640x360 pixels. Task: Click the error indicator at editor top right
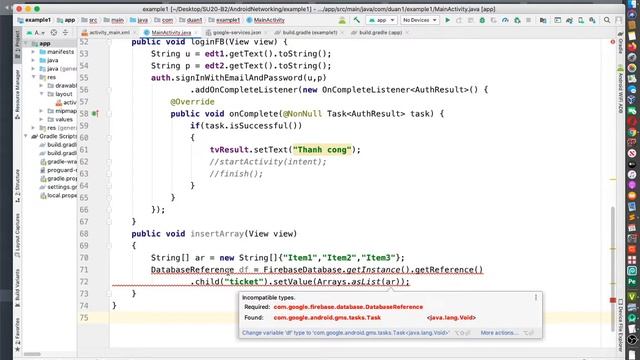[x=613, y=42]
